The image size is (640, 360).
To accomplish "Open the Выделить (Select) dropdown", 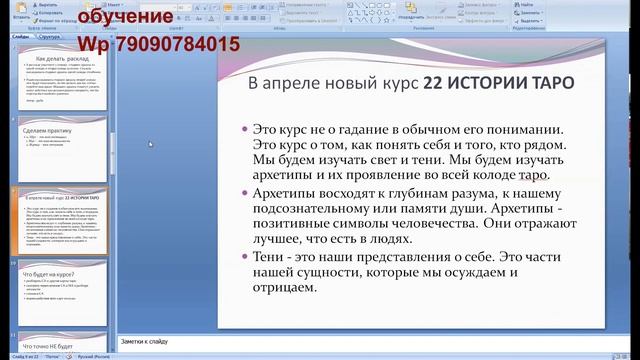I will tap(529, 20).
